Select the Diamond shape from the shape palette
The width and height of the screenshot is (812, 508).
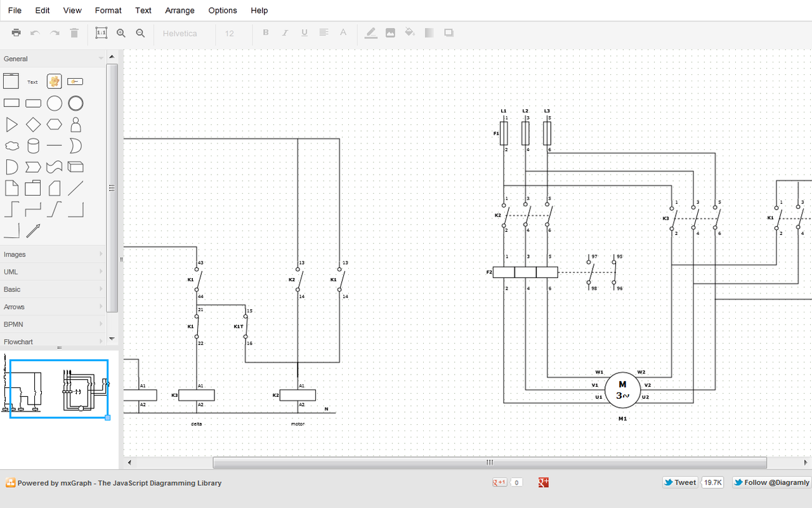coord(33,124)
